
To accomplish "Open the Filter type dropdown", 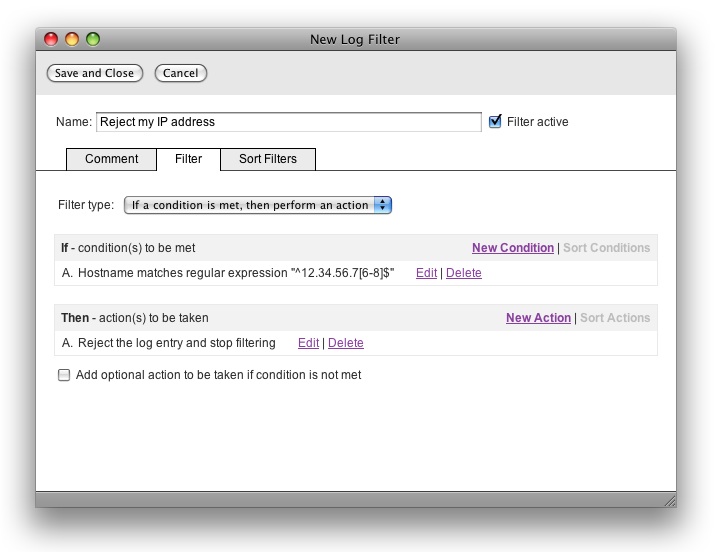I will pos(258,205).
